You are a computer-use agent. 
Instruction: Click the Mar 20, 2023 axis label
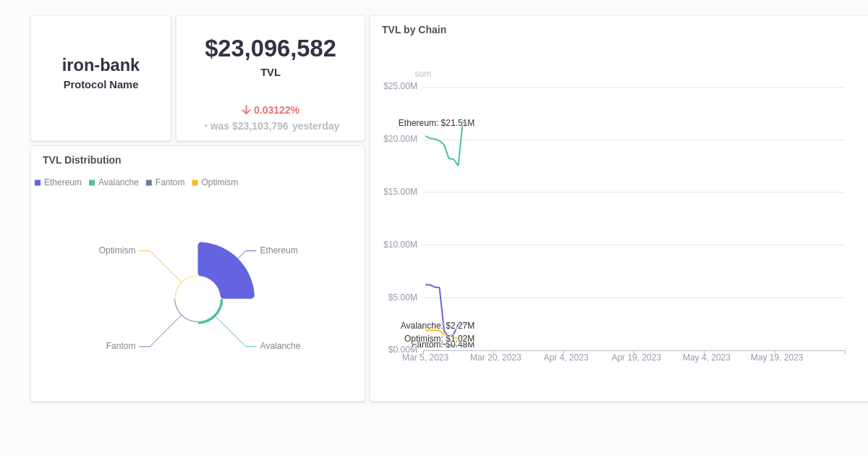(495, 357)
